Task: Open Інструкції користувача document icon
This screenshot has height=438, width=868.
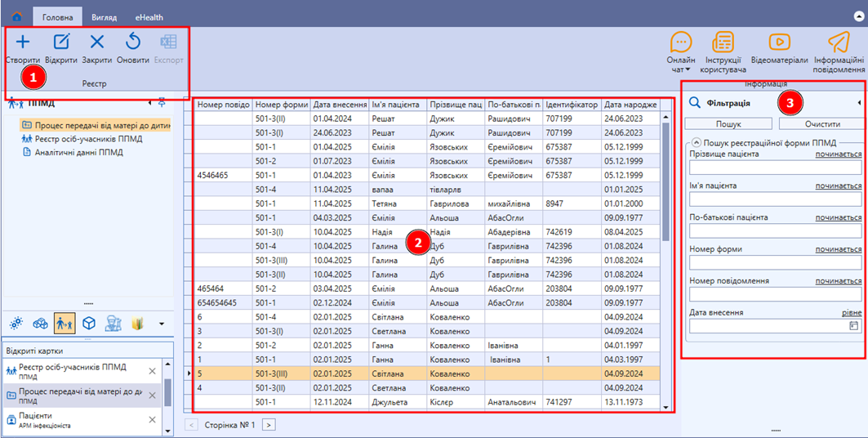Action: pyautogui.click(x=723, y=42)
